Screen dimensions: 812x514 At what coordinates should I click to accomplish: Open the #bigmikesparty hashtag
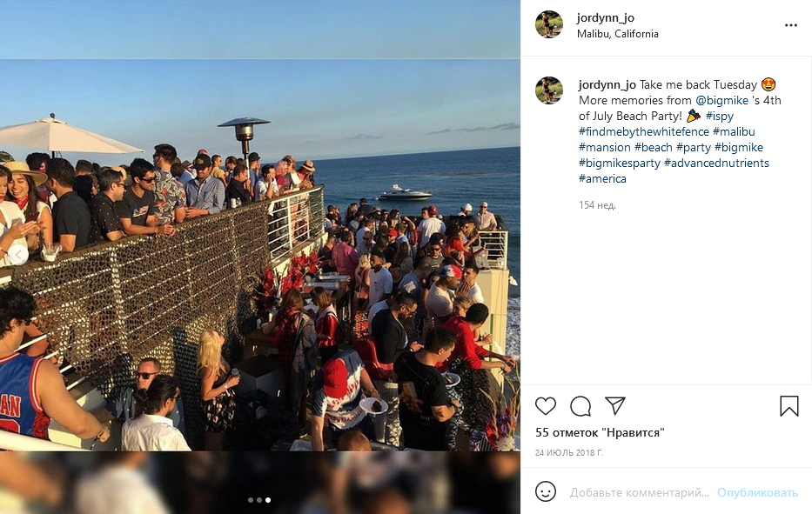pos(620,163)
